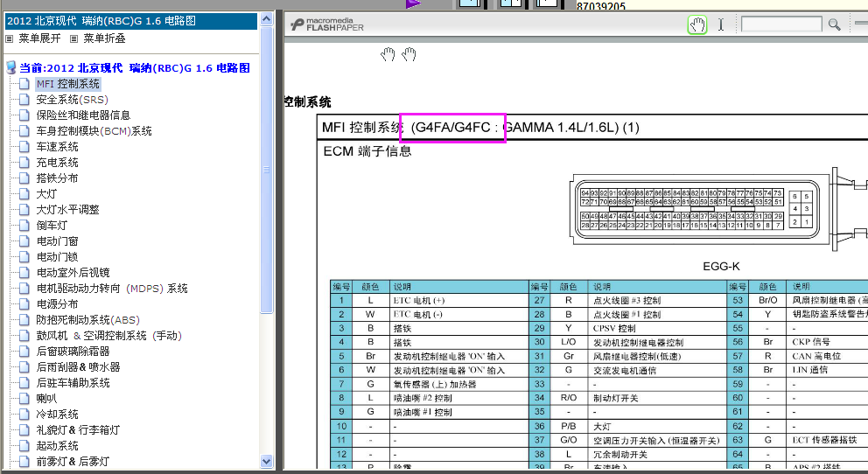Click the page icon beside 后驻车辅助系统
Screen dimensions: 868x474
[24, 383]
